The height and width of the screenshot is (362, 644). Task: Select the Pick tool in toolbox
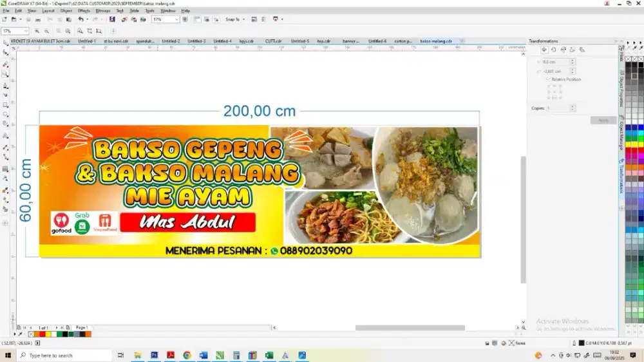(5, 43)
